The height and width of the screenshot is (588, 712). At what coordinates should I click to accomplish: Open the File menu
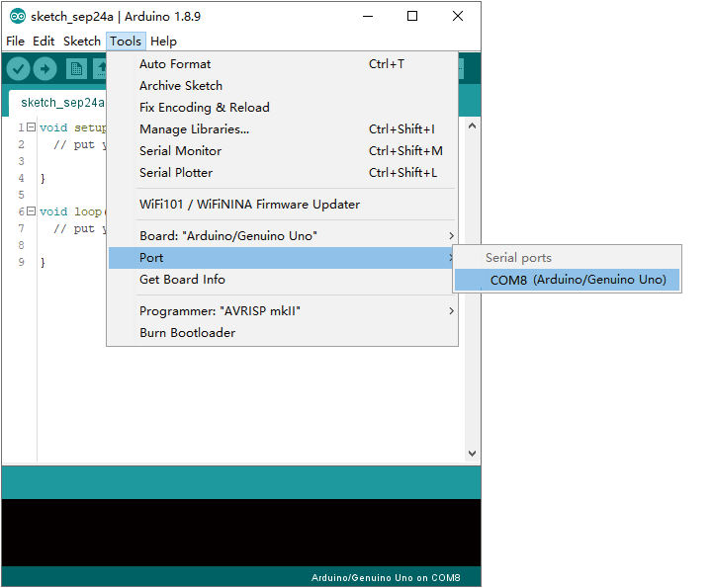tap(15, 42)
